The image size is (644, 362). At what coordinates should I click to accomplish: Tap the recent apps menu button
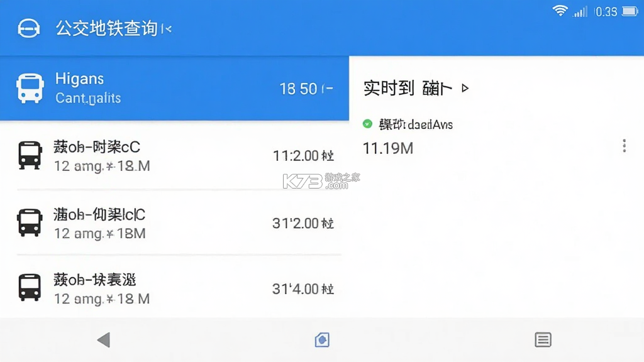click(x=543, y=340)
